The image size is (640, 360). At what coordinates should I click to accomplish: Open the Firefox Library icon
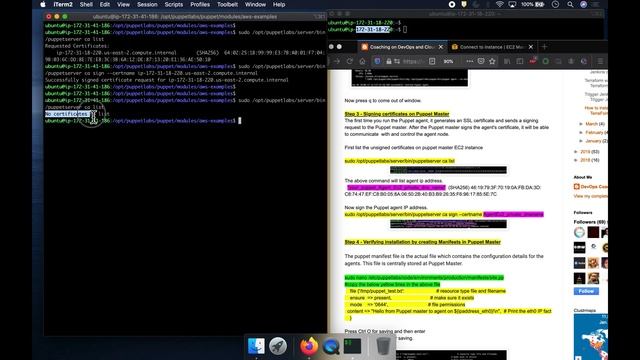pos(507,61)
